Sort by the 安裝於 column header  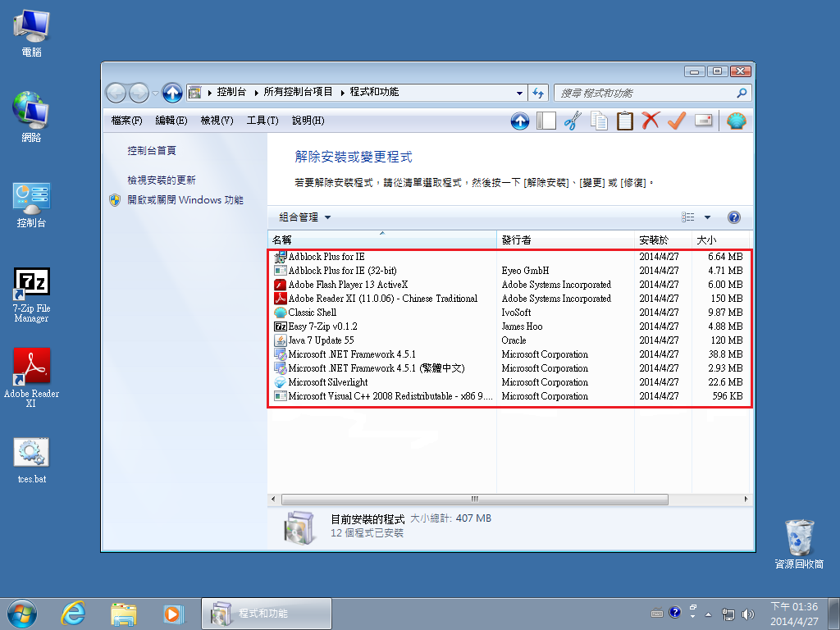663,240
